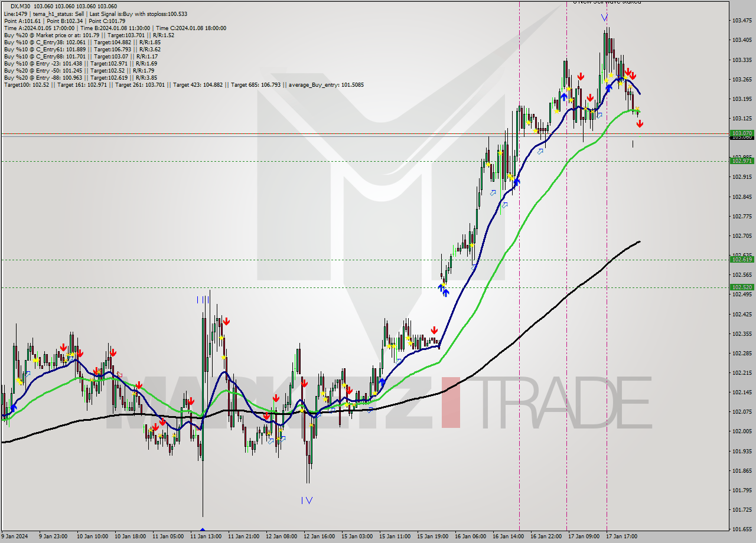Image resolution: width=756 pixels, height=543 pixels.
Task: Select the 101.795 price axis value
Action: [742, 490]
